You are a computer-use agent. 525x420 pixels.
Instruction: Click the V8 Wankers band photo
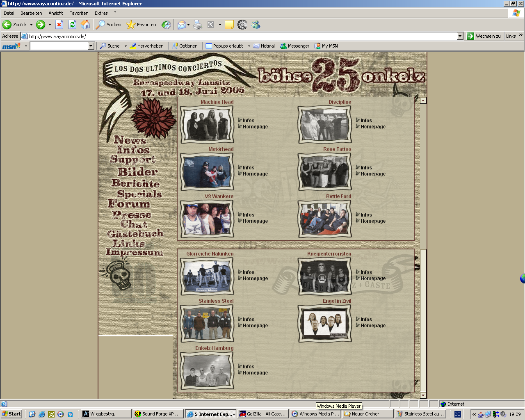207,219
